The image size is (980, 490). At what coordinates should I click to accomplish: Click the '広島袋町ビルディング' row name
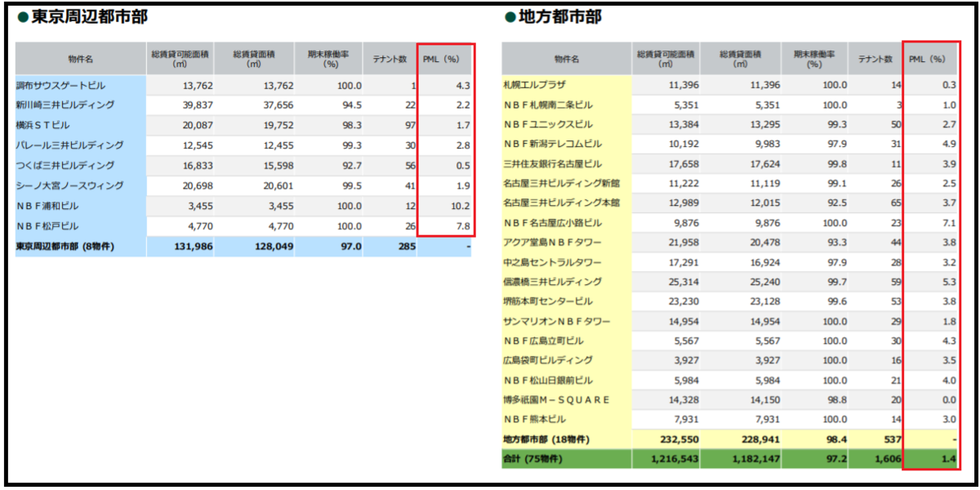click(x=549, y=360)
